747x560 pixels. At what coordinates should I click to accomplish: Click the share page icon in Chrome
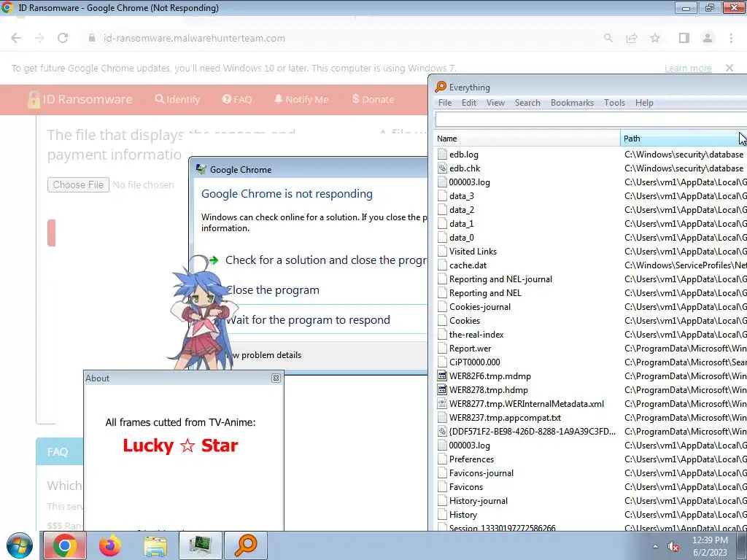point(632,38)
